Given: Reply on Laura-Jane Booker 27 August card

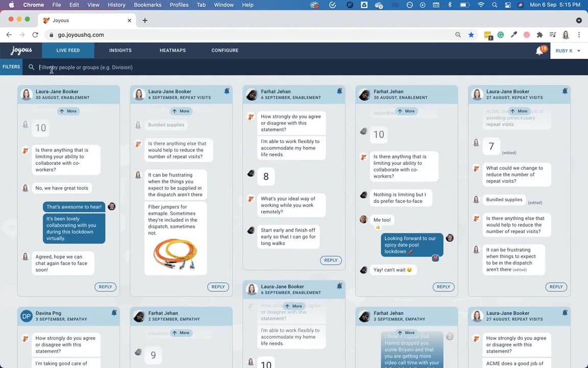Looking at the screenshot, I should (x=556, y=287).
